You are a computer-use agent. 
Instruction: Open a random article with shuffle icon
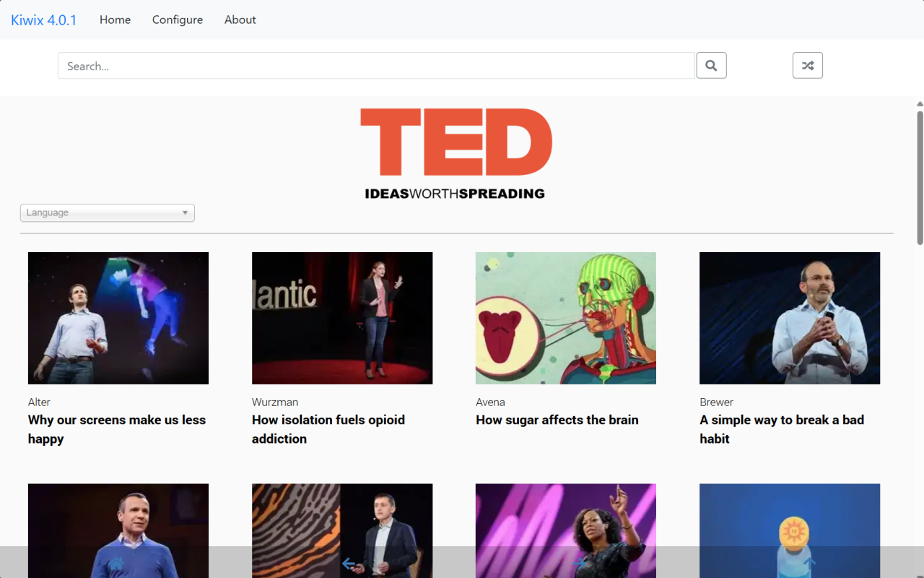pos(807,66)
